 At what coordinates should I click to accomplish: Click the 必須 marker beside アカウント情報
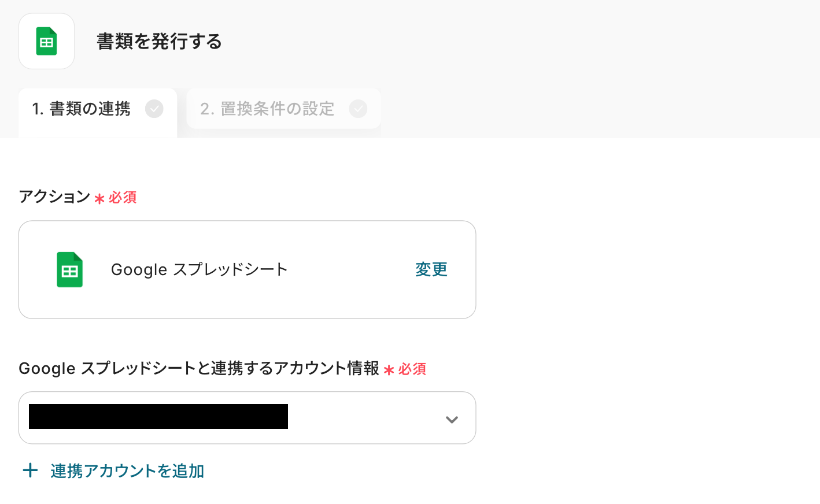click(x=412, y=369)
